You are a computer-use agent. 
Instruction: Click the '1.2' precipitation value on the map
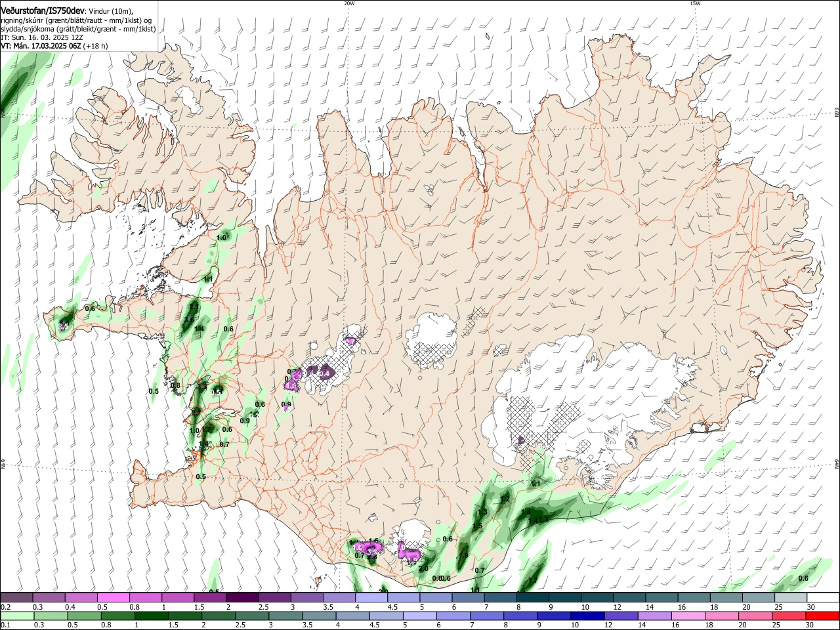(x=505, y=499)
